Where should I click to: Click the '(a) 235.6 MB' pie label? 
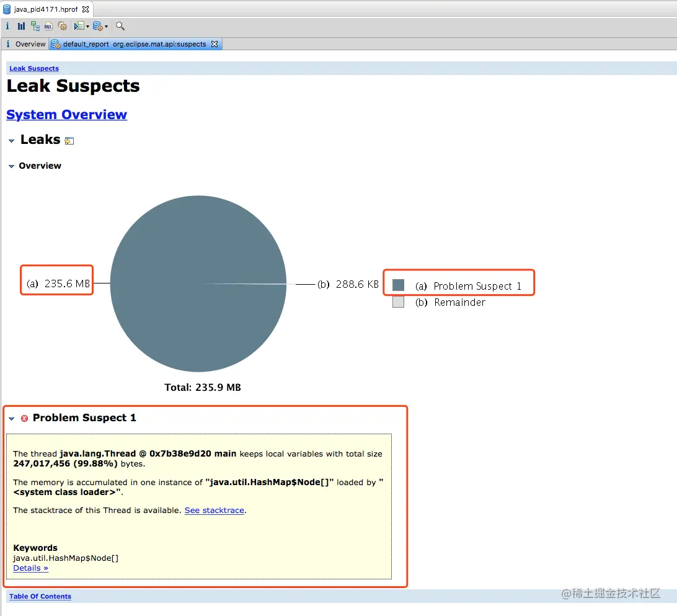coord(58,284)
